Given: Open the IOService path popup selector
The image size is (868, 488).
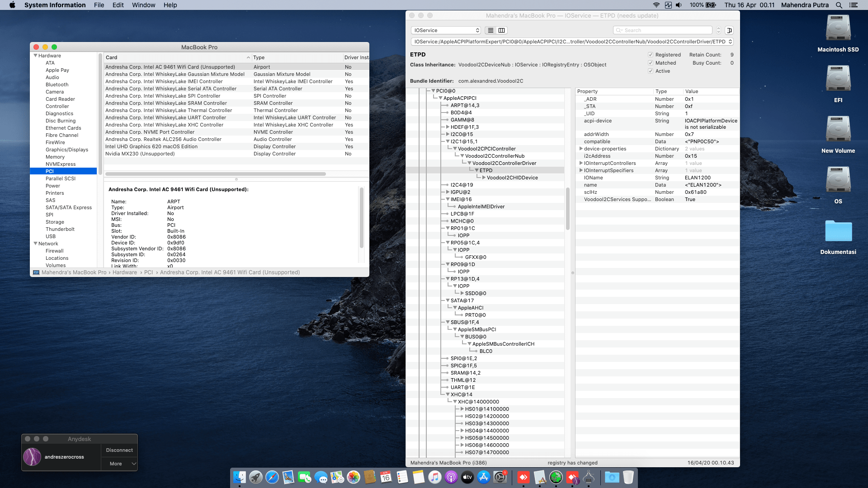Looking at the screenshot, I should [x=572, y=42].
